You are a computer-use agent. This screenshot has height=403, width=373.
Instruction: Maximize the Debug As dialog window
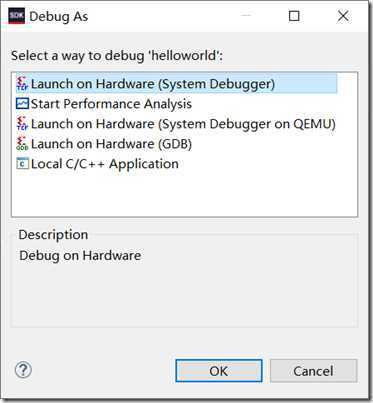click(294, 16)
